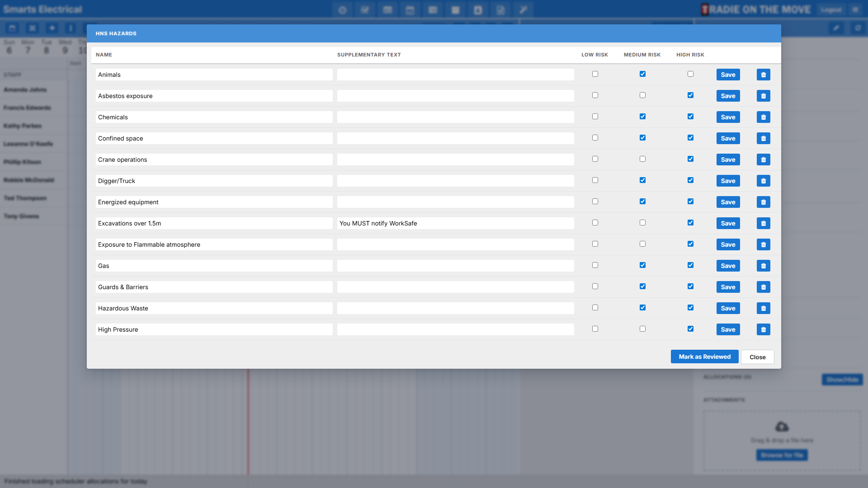This screenshot has height=488, width=868.
Task: Save the Animals hazard row
Action: [x=728, y=75]
